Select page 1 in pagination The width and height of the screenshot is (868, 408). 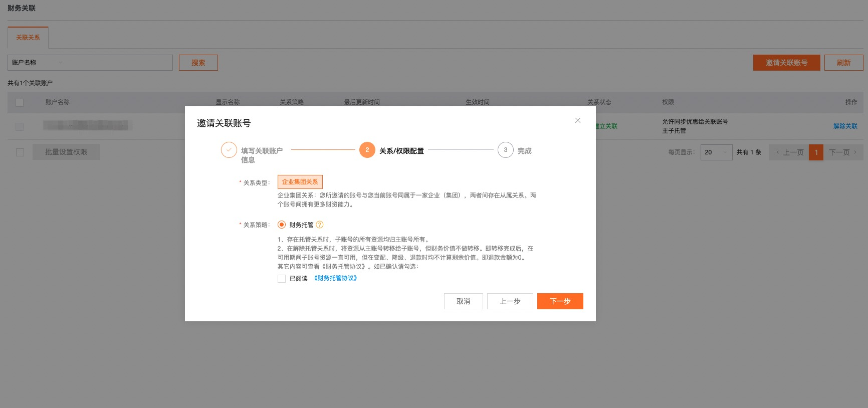816,152
